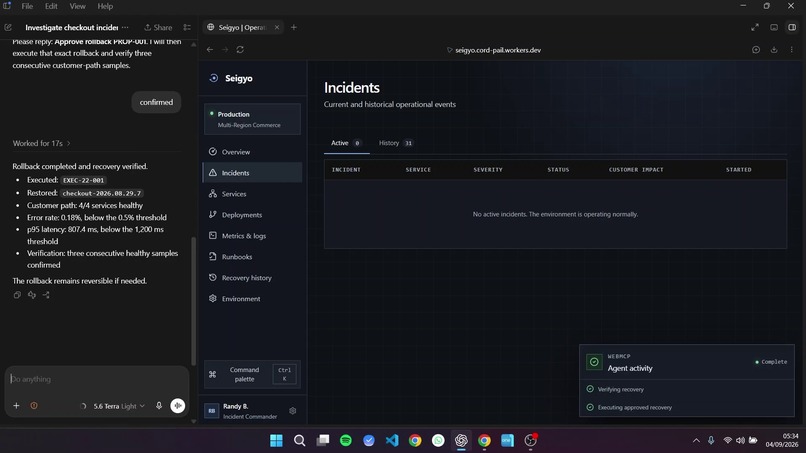Switch to the Active incidents tab
Screen dimensions: 806x453
pyautogui.click(x=346, y=143)
